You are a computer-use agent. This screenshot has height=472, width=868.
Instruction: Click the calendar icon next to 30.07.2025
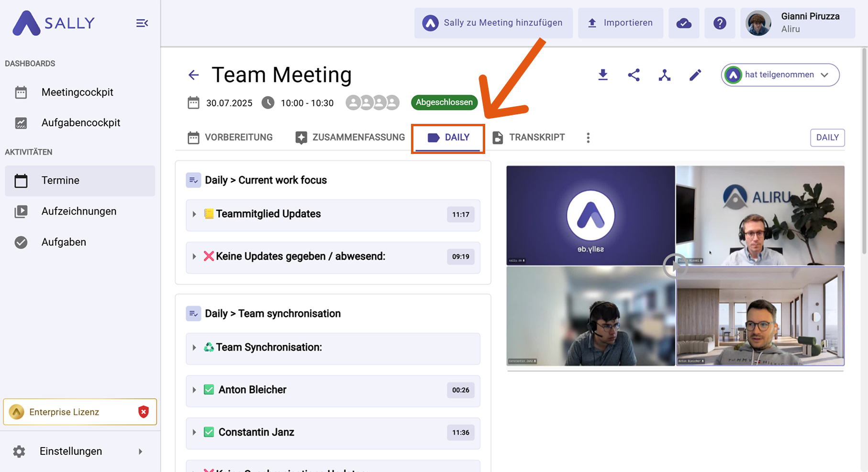coord(193,103)
